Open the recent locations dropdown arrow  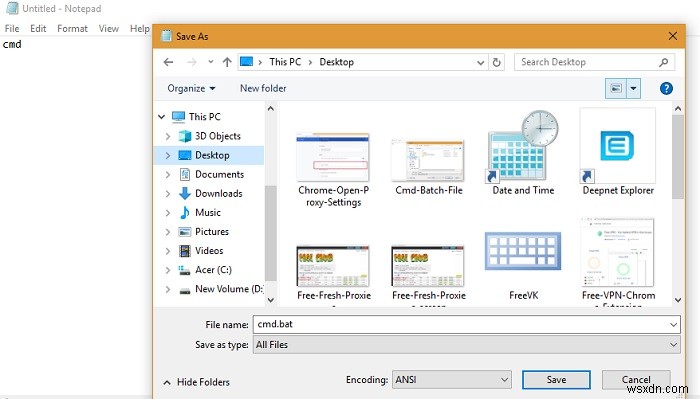pos(210,62)
